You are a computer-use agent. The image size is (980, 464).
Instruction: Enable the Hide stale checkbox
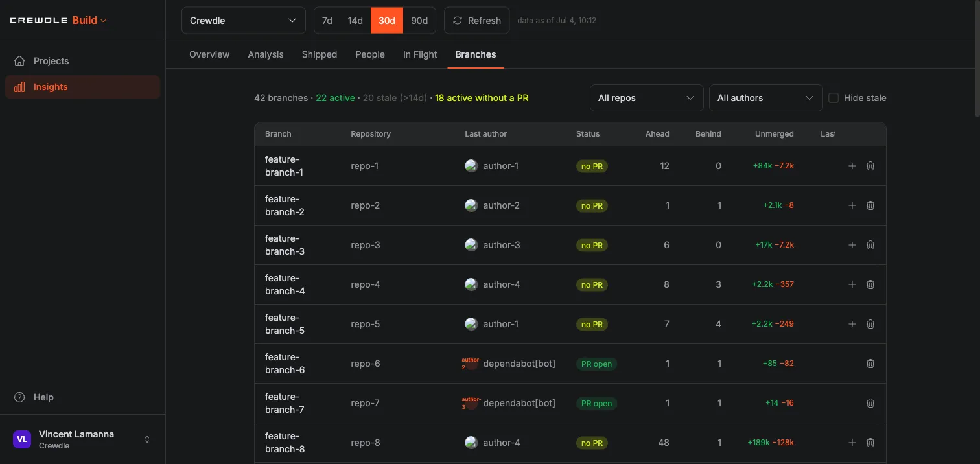834,98
